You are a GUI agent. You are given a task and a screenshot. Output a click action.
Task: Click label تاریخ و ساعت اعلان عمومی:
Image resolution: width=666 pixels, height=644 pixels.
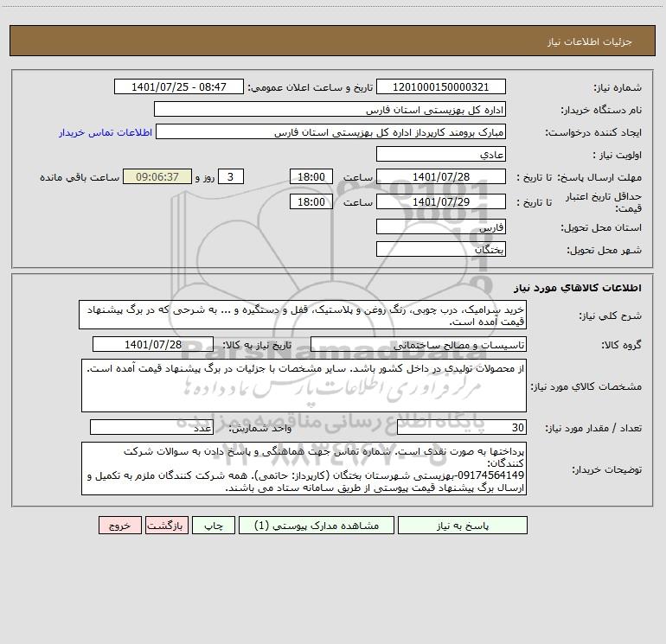click(x=311, y=88)
